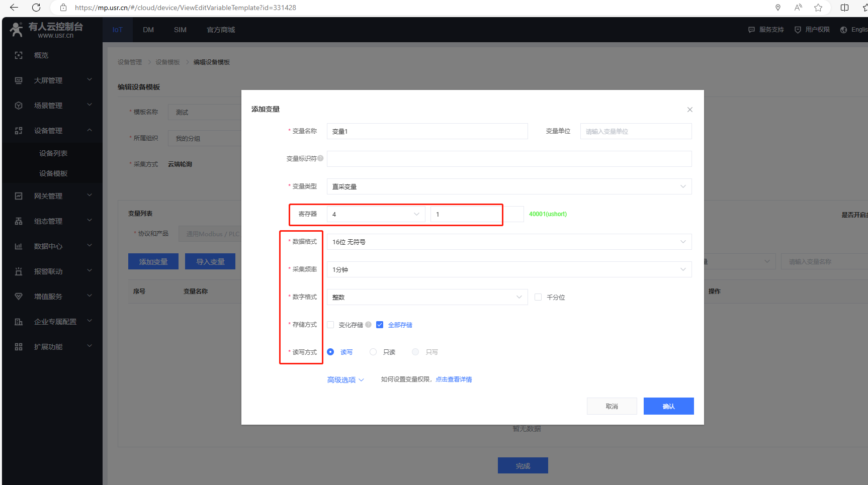Viewport: 868px width, 485px height.
Task: Enable the 千分位 checkbox
Action: 538,297
